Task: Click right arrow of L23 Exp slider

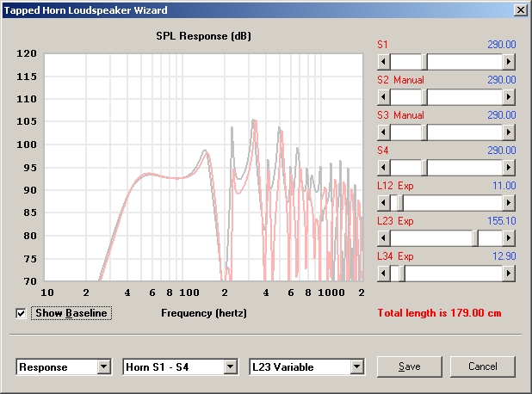Action: [x=509, y=238]
